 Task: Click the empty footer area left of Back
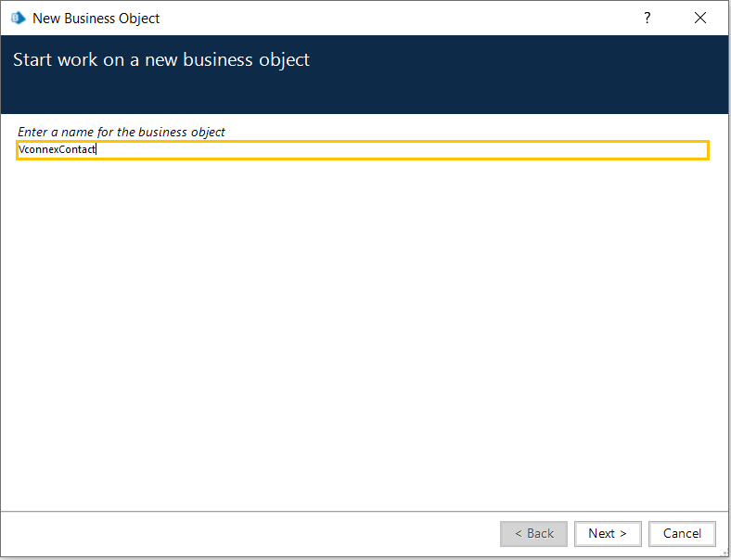250,533
